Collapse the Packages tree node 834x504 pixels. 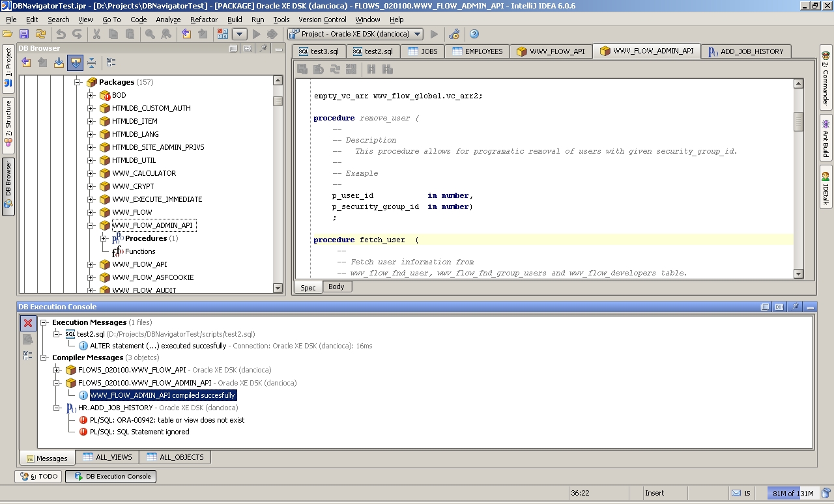[x=78, y=82]
